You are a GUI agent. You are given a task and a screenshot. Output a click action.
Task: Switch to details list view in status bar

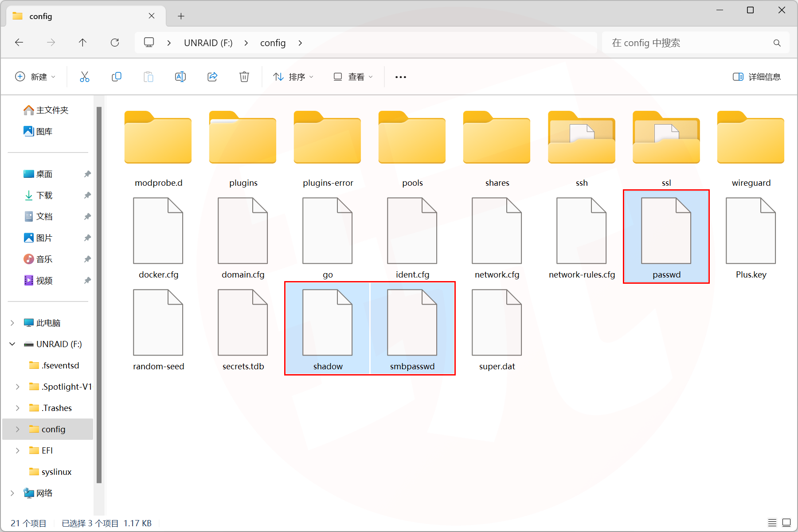click(772, 523)
